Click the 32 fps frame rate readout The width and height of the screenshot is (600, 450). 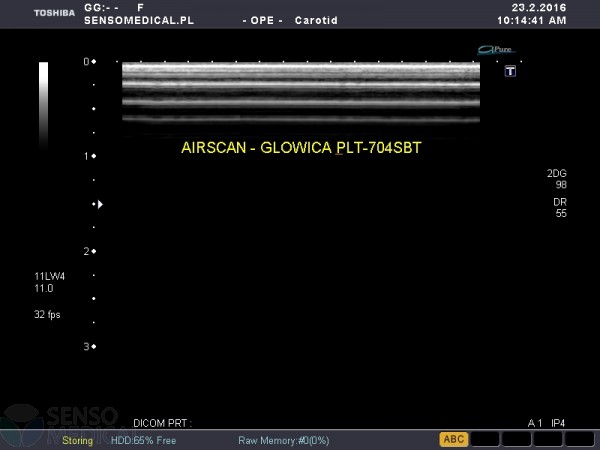pos(47,314)
